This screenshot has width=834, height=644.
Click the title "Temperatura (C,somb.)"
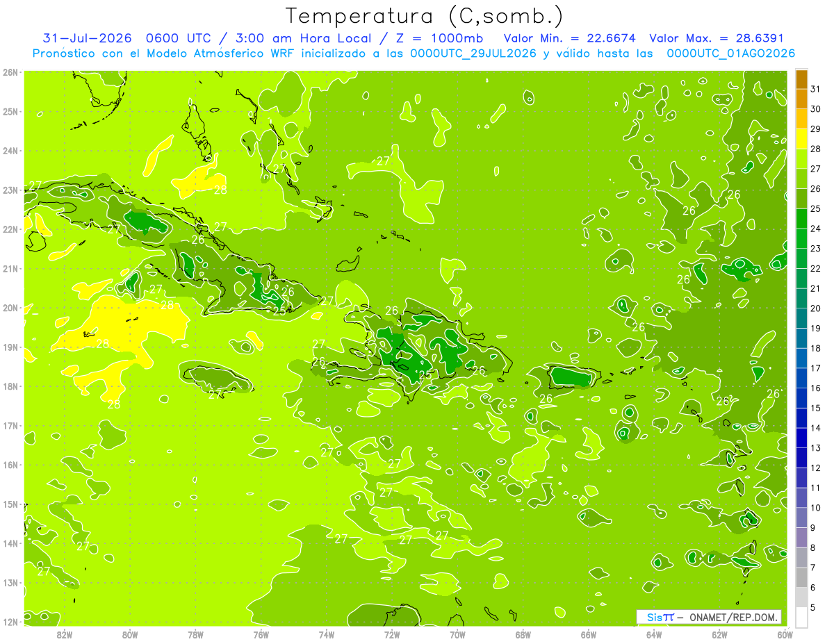pyautogui.click(x=425, y=17)
